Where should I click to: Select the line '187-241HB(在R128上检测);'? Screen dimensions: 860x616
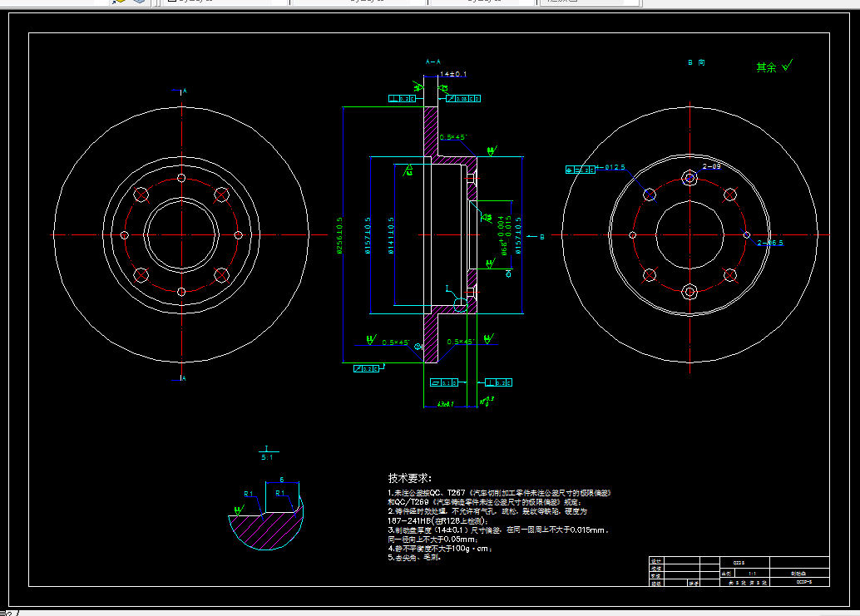437,520
